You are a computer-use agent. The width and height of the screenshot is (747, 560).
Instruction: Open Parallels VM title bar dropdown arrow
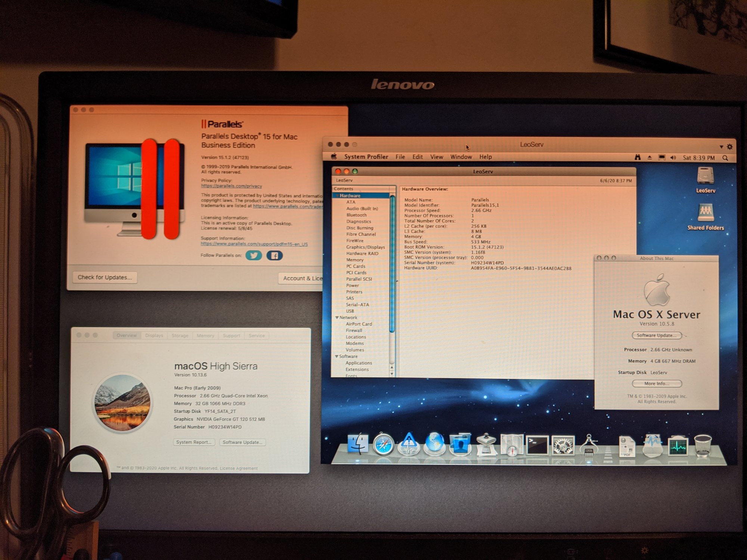coord(721,147)
